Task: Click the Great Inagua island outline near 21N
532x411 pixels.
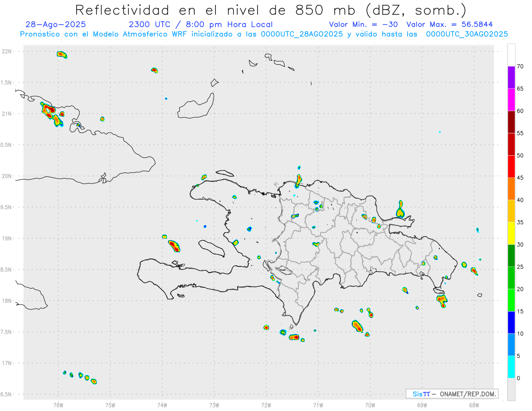Action: coord(196,106)
